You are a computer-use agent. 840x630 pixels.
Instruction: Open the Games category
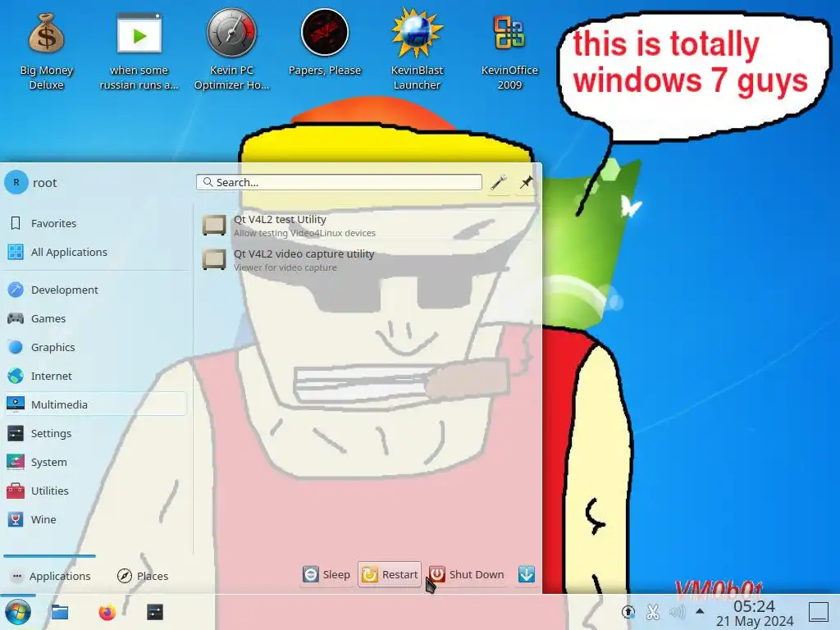coord(97,319)
